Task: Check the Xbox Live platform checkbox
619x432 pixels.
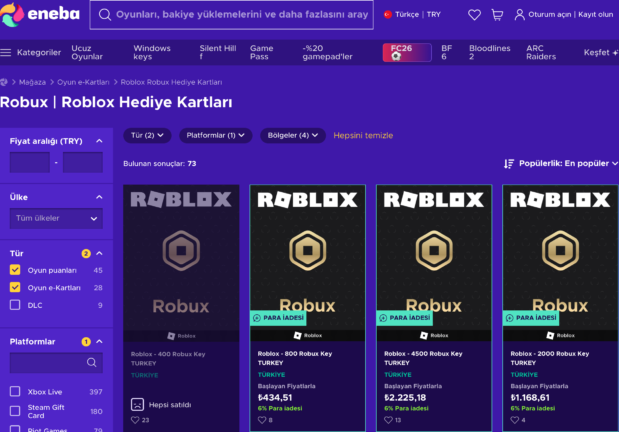Action: pos(15,392)
